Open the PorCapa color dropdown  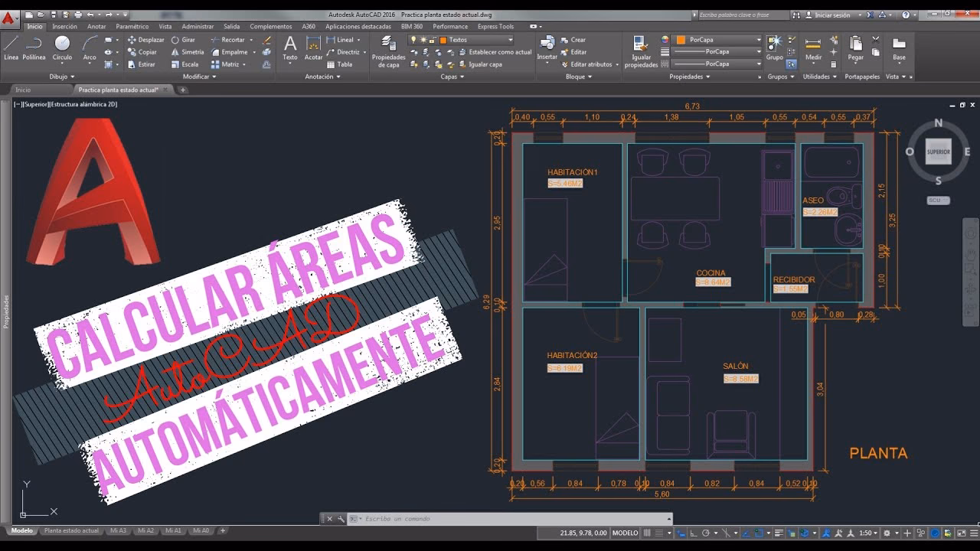tap(760, 39)
